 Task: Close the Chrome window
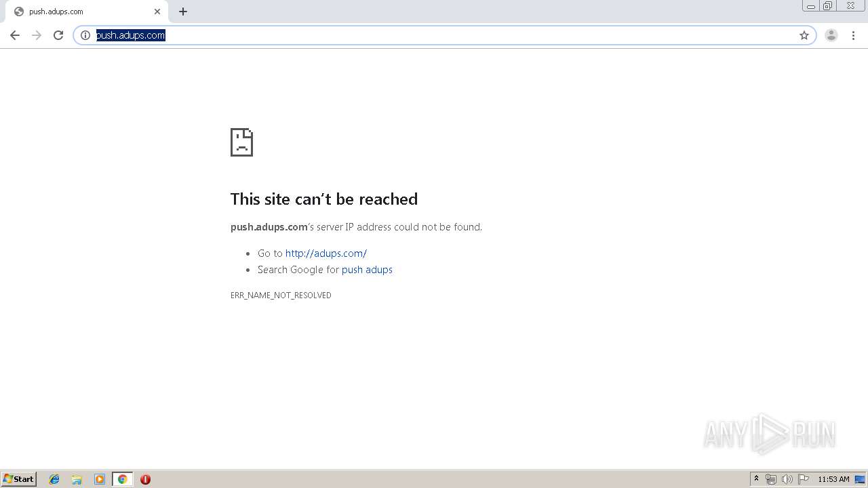tap(850, 6)
